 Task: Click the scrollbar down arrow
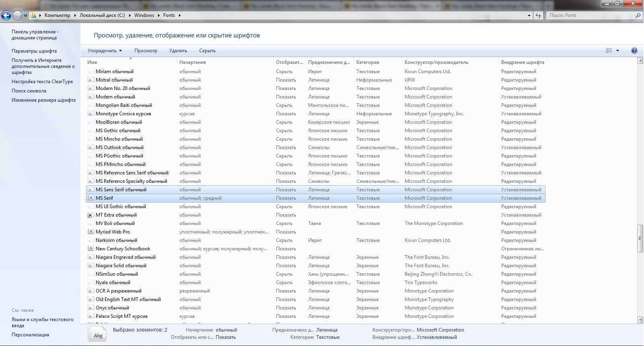pos(640,320)
